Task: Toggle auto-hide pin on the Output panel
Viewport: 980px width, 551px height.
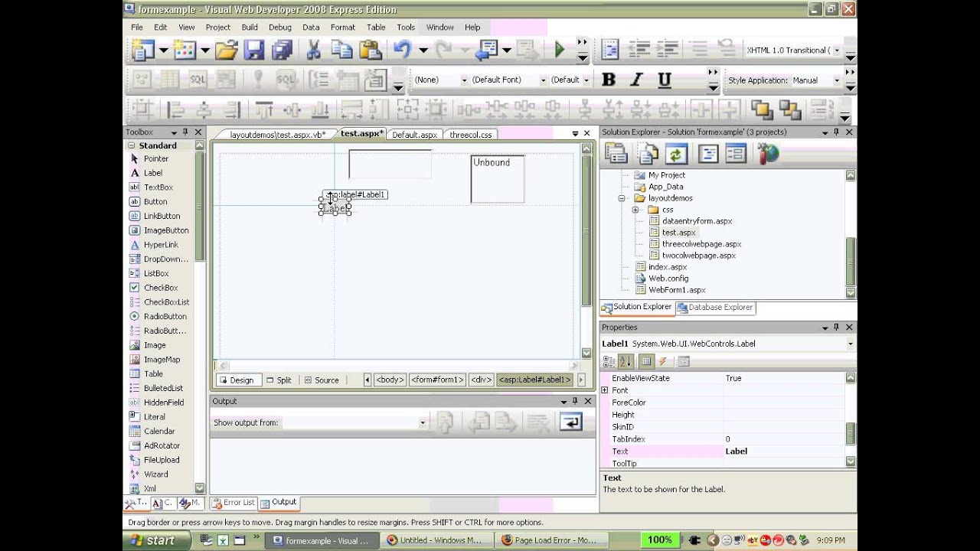Action: [x=575, y=401]
